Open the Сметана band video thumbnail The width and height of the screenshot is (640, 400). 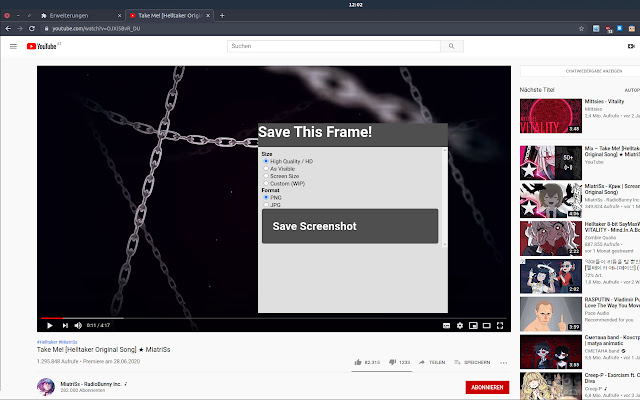click(551, 352)
